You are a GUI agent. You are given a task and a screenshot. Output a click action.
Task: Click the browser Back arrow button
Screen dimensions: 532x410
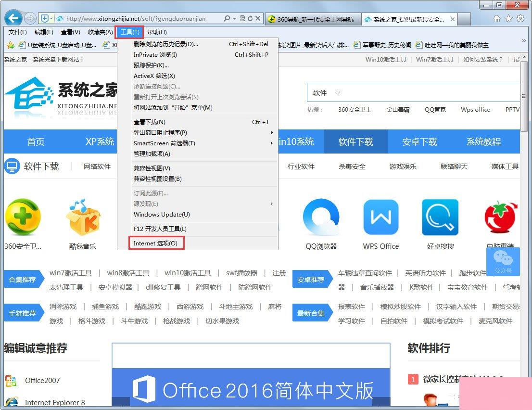[x=13, y=18]
